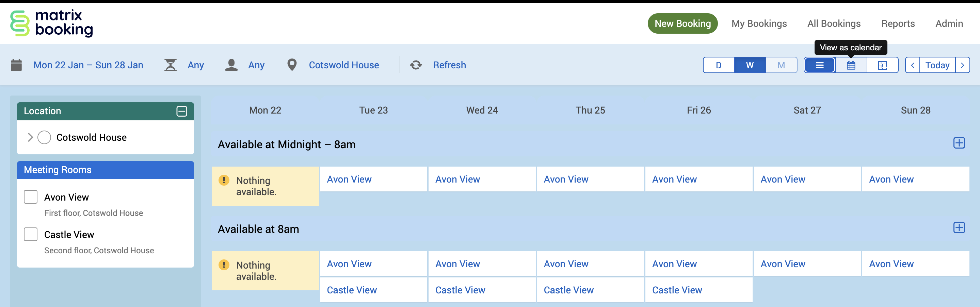The width and height of the screenshot is (980, 307).
Task: Switch to calendar view icon
Action: [851, 65]
